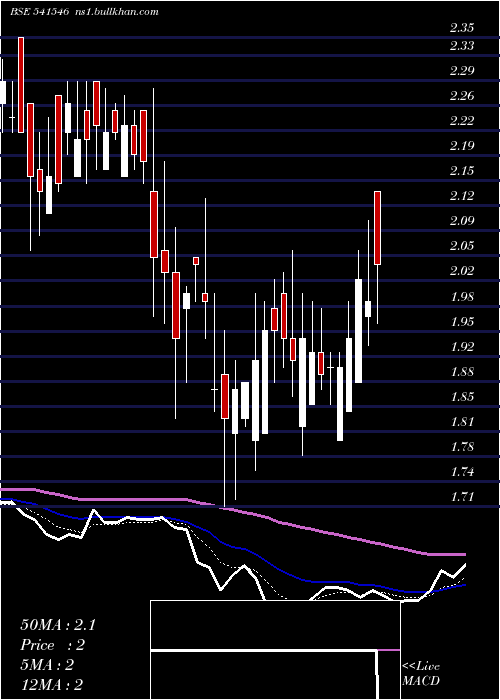Select the 1.88 price axis label
This screenshot has width=500, height=700.
click(462, 371)
